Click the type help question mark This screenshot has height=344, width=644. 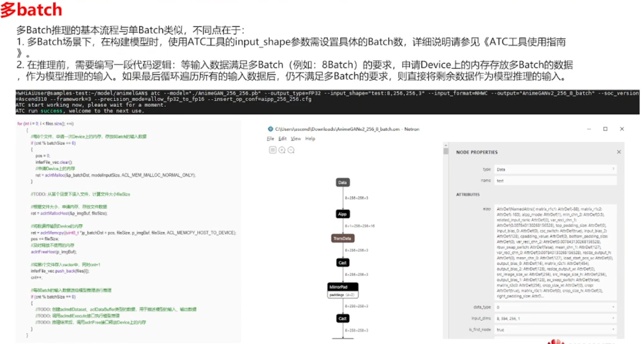(x=613, y=169)
